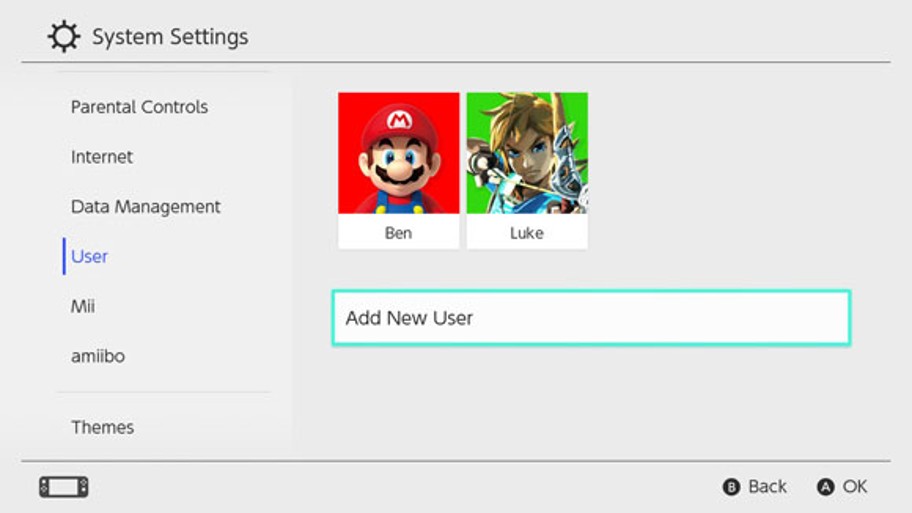The height and width of the screenshot is (513, 912).
Task: Click the System Settings gear icon
Action: [64, 37]
